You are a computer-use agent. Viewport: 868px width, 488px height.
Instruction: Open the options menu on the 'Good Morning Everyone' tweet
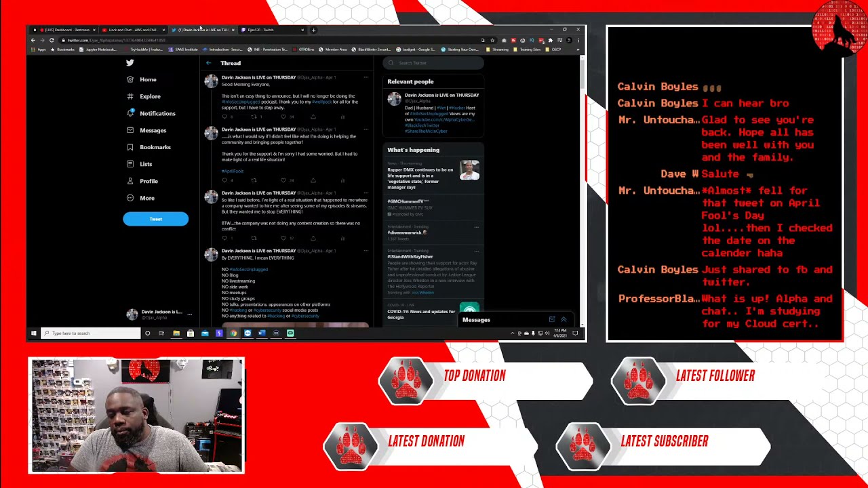(x=366, y=77)
